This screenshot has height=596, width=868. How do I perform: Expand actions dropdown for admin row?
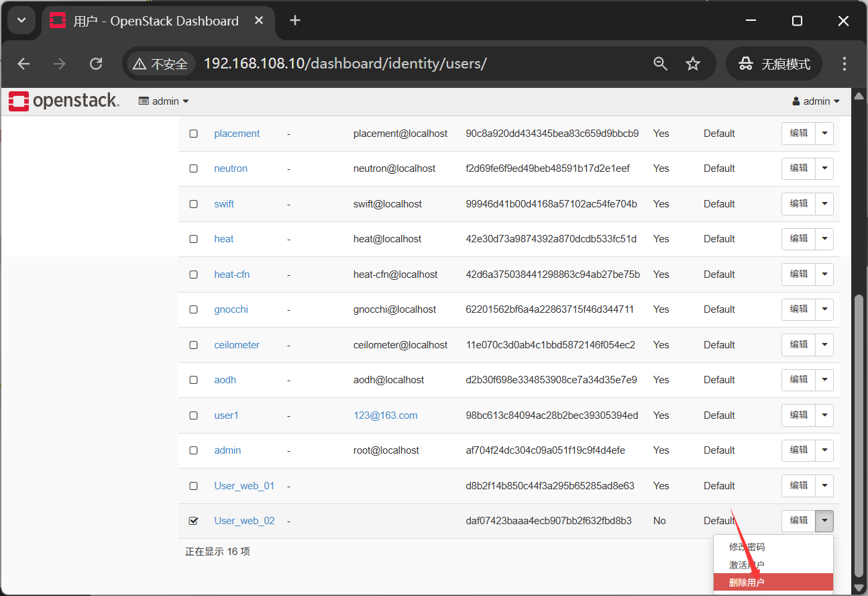824,450
